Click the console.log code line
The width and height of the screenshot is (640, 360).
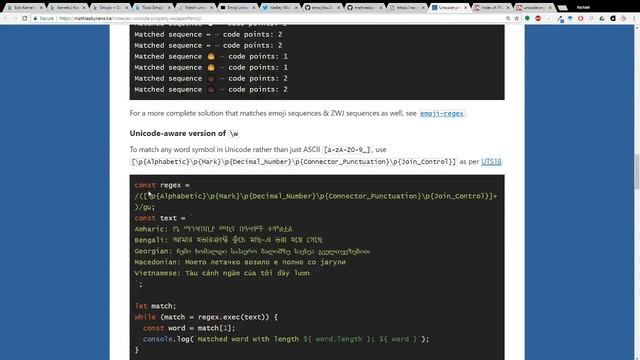[x=286, y=339]
